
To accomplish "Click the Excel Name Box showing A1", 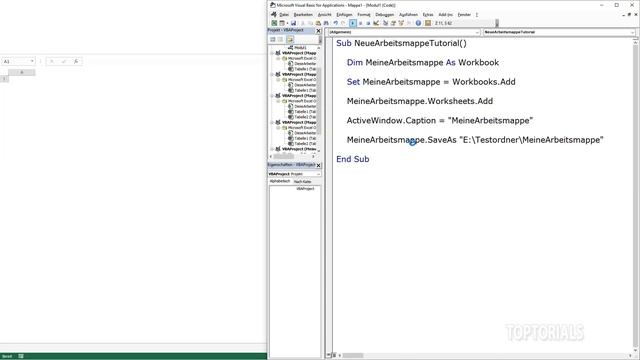I will (x=16, y=61).
